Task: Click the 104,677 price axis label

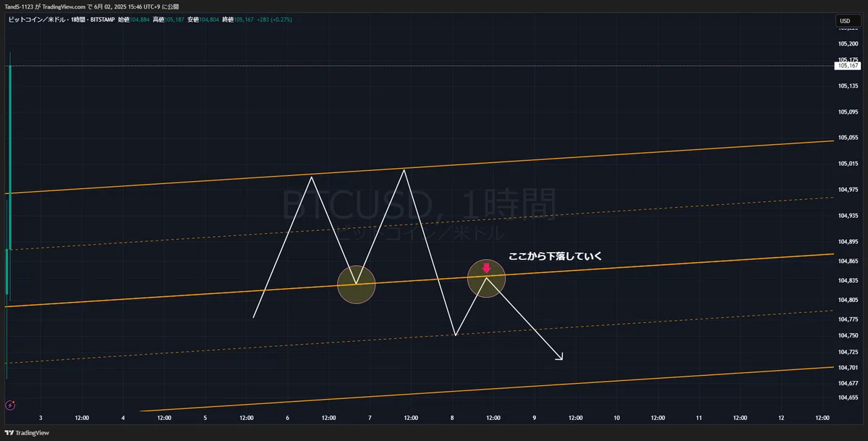Action: coord(848,383)
